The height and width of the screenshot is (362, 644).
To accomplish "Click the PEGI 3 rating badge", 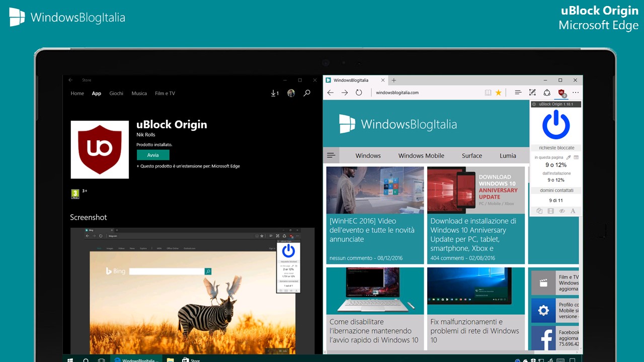I will tap(75, 194).
